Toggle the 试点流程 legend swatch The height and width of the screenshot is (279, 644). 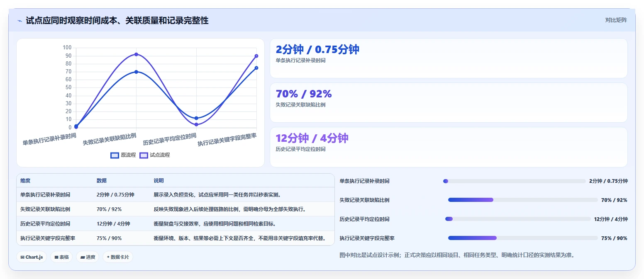[144, 155]
